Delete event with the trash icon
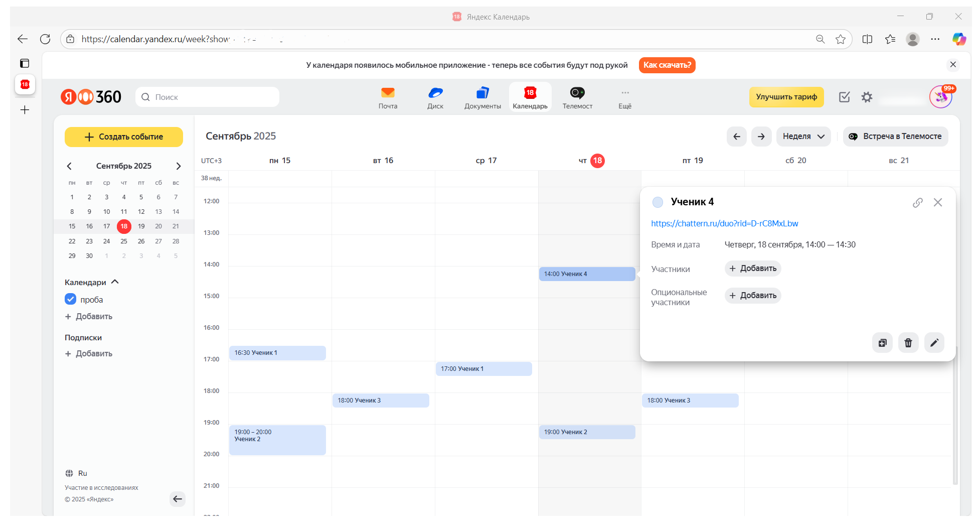The height and width of the screenshot is (527, 980). pos(908,343)
